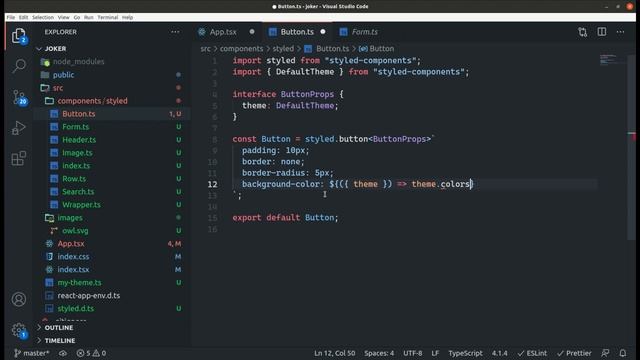640x360 pixels.
Task: Close the unsaved App.tsx tab dot
Action: 252,32
